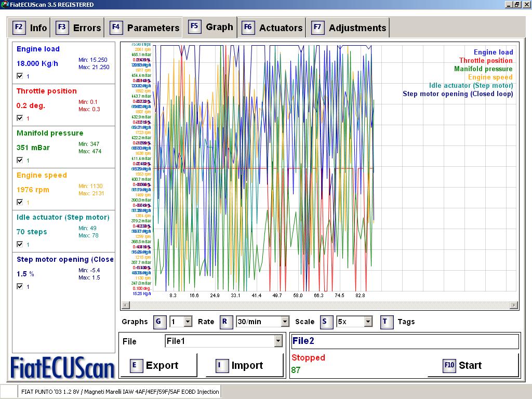Click the Stopped status text
532x399 pixels.
(309, 357)
